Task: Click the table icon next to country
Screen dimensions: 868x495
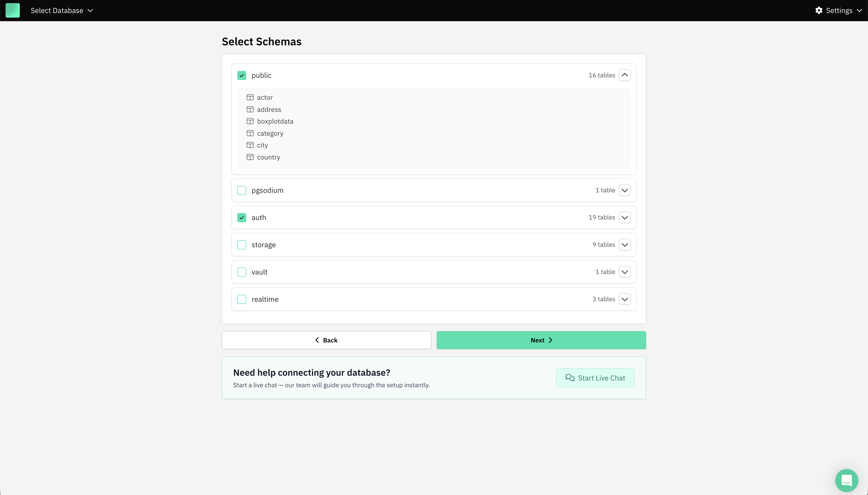Action: click(251, 157)
